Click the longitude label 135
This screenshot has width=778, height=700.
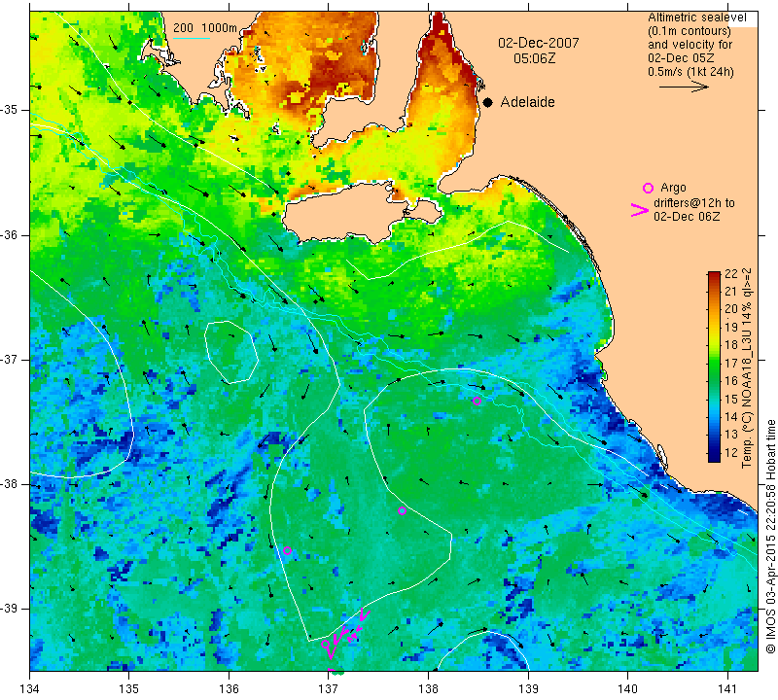(x=129, y=688)
